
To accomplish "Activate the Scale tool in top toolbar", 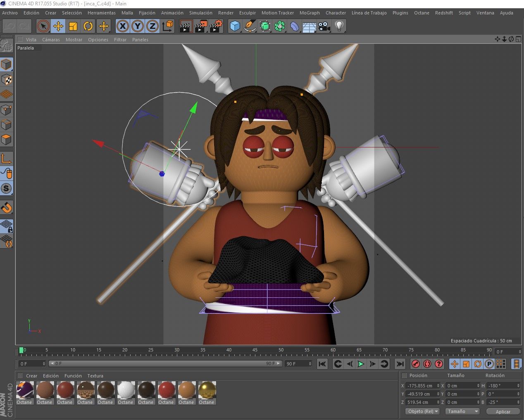I will click(x=73, y=26).
